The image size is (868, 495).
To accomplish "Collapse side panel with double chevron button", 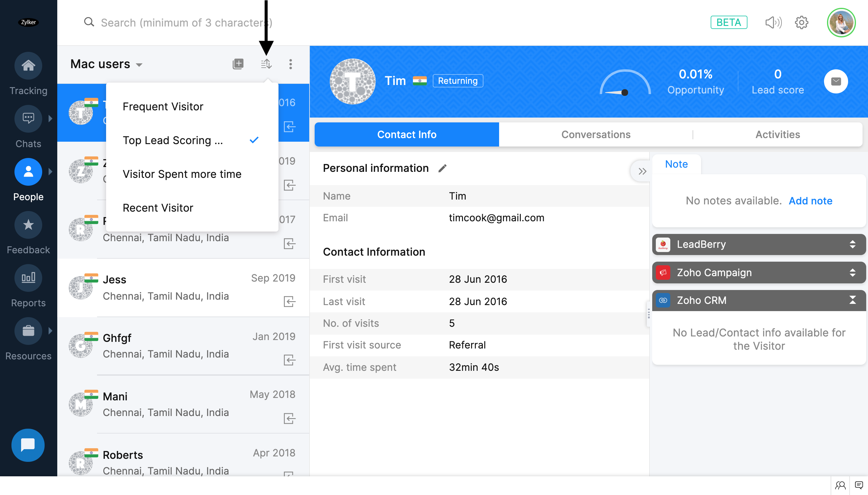I will (x=642, y=171).
